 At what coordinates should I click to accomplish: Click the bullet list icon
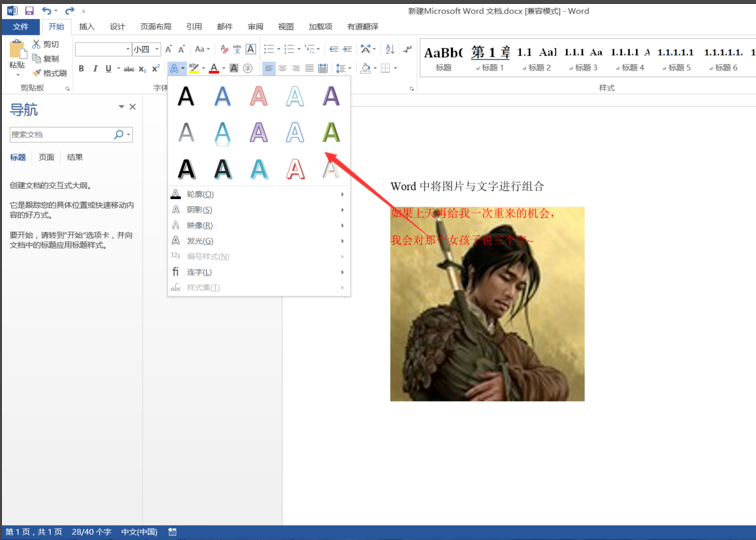tap(269, 48)
